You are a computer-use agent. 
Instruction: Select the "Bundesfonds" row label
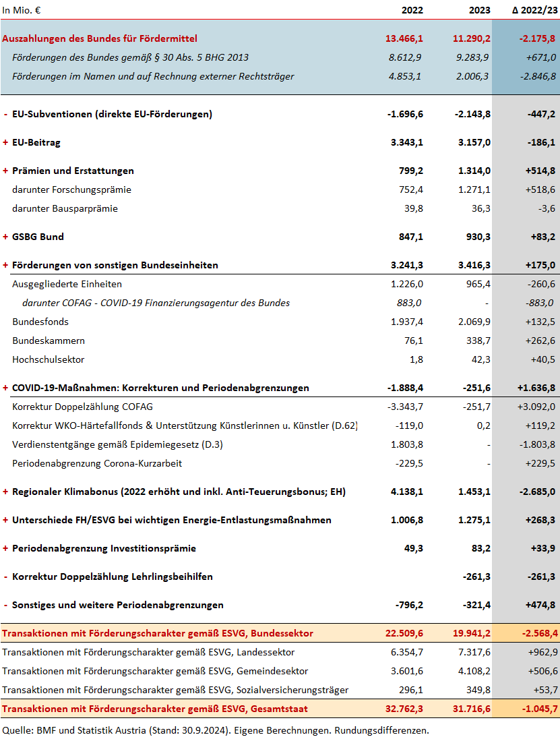point(40,322)
